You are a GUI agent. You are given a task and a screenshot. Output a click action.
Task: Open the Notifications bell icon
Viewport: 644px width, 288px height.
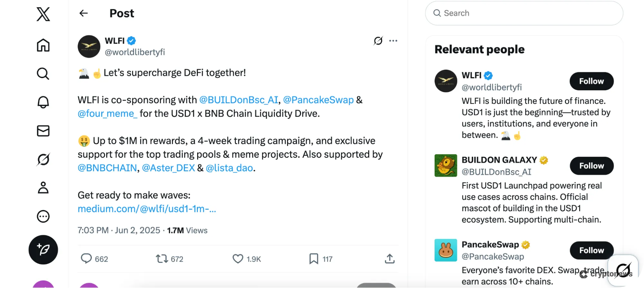(x=43, y=102)
